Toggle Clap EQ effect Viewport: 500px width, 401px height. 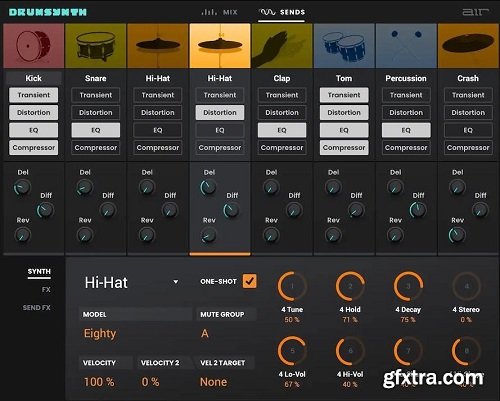282,130
